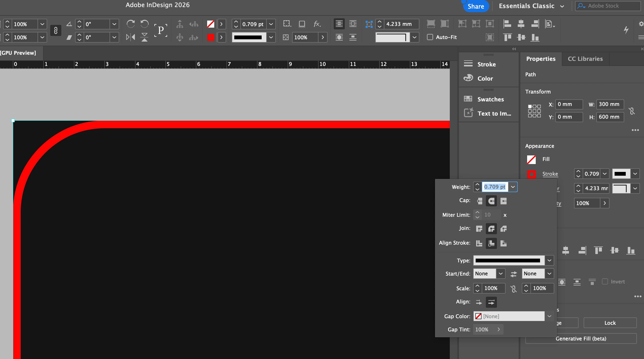
Task: Switch to the CC Libraries tab
Action: tap(585, 59)
